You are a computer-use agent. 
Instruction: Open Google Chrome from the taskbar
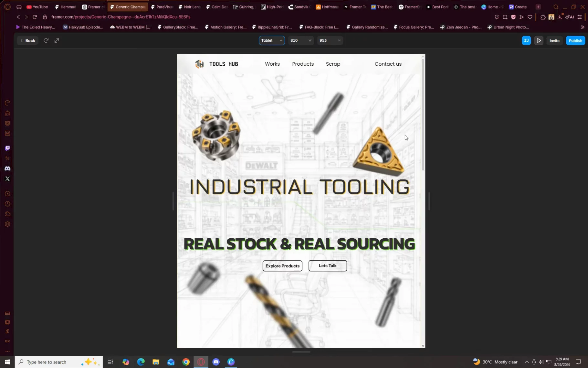click(x=186, y=362)
